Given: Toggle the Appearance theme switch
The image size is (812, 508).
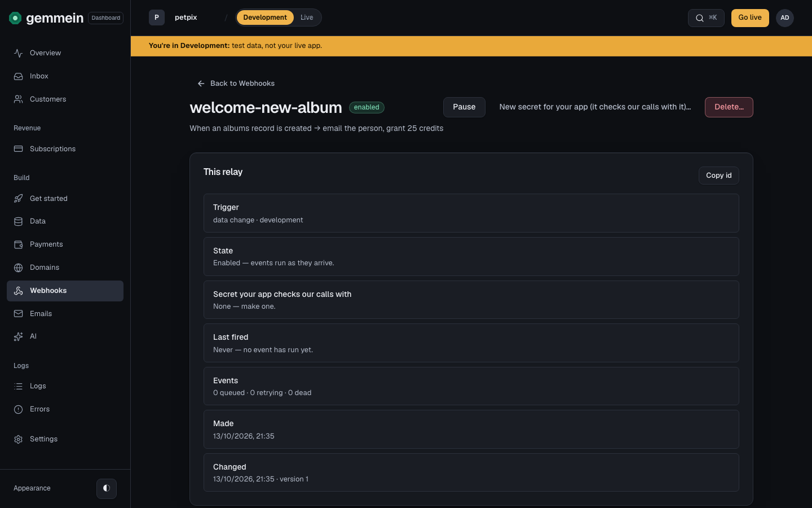Looking at the screenshot, I should 107,488.
